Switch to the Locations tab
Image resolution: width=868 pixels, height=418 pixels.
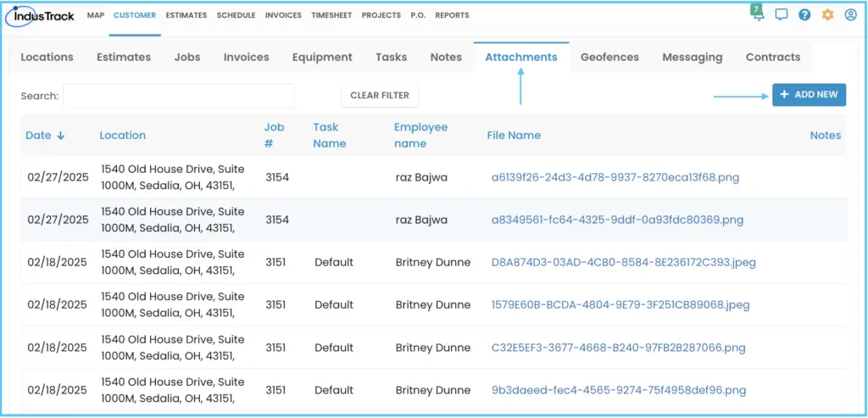tap(47, 57)
